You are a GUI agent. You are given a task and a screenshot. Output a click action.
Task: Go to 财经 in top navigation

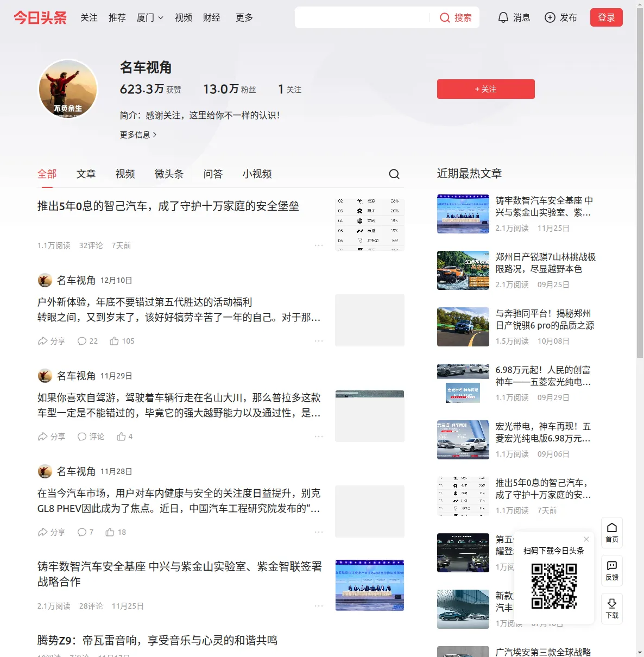[x=212, y=17]
